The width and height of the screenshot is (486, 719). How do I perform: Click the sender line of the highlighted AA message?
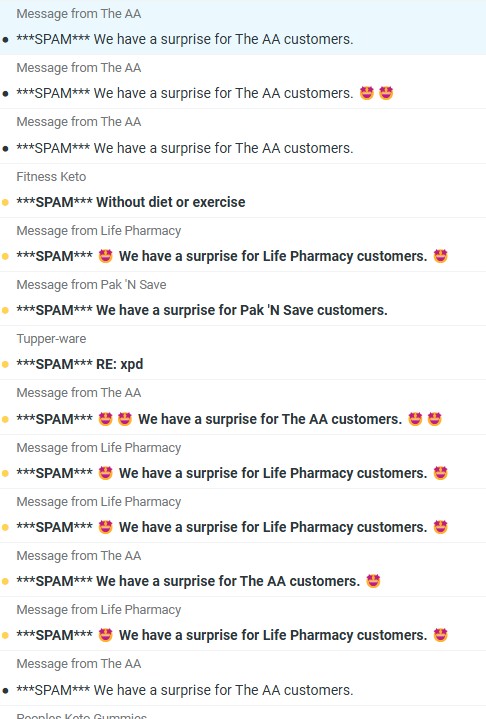pyautogui.click(x=79, y=14)
